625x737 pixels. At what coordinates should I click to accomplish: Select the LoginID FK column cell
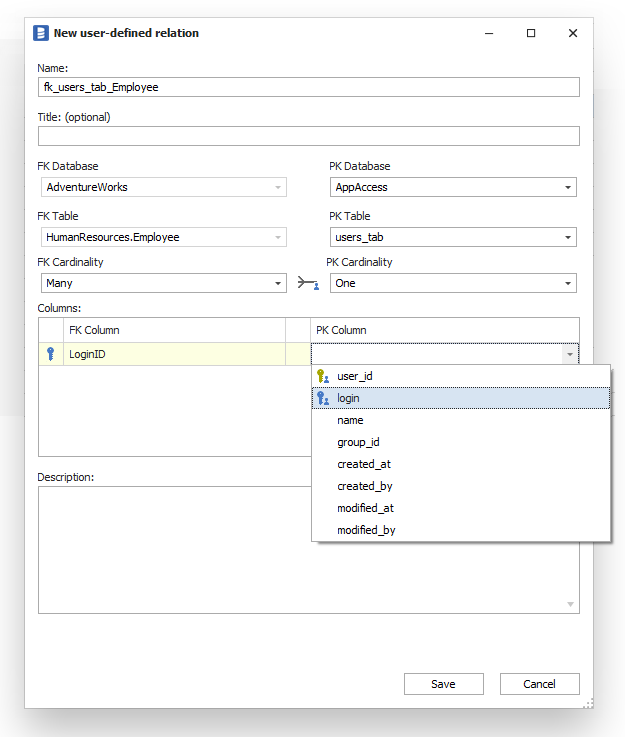(x=170, y=354)
